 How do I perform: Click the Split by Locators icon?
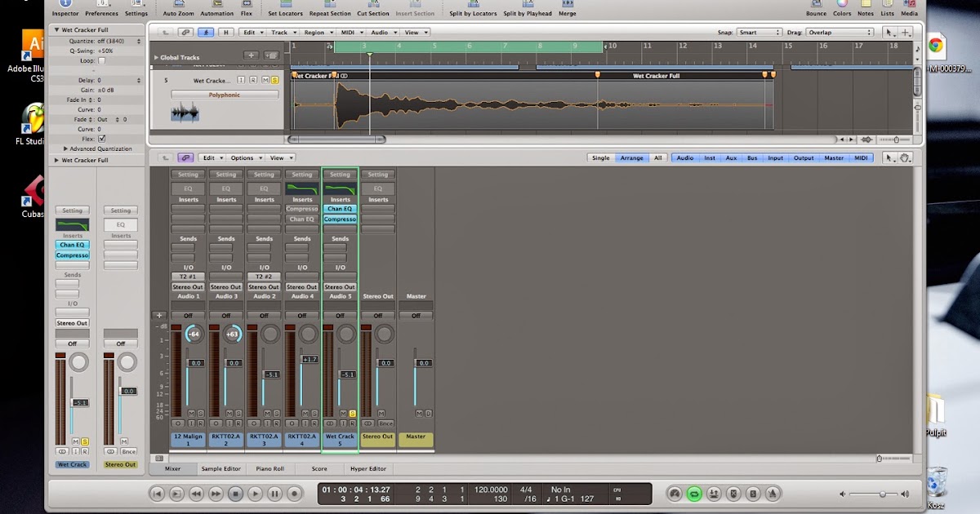pyautogui.click(x=473, y=7)
